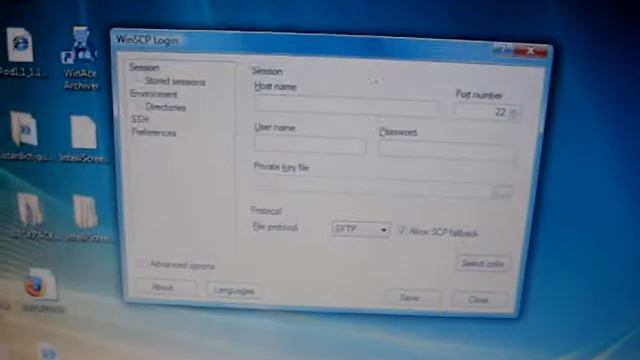Select Stored sessions in the tree

click(175, 82)
